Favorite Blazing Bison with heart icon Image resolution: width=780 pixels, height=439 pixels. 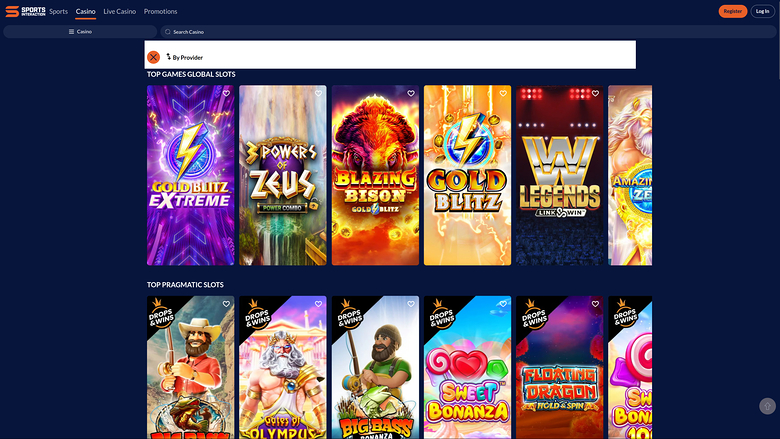tap(411, 93)
